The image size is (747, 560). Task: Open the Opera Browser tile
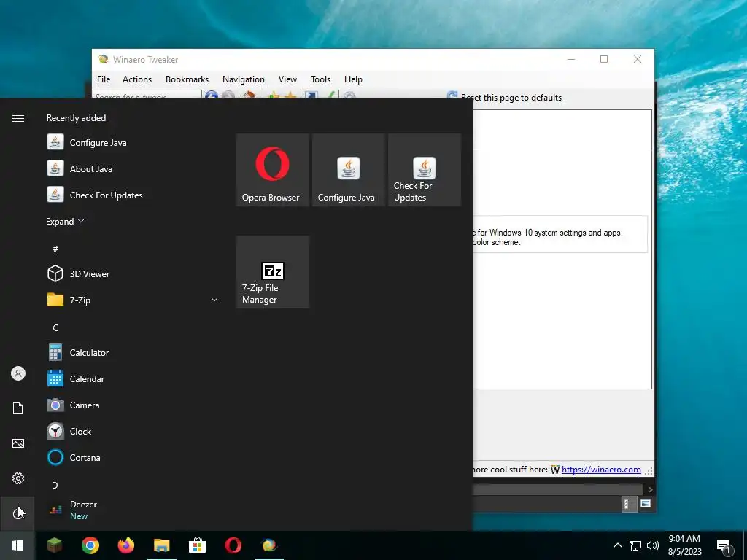coord(273,170)
